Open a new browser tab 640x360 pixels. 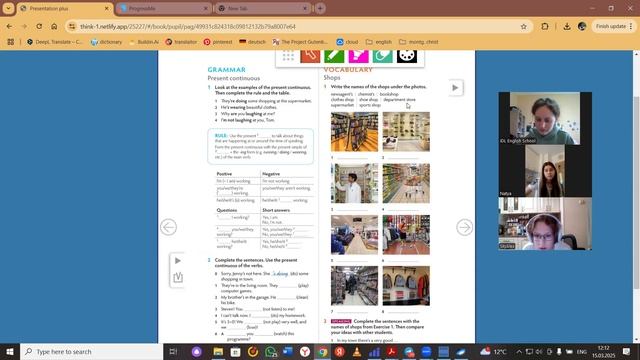click(320, 8)
